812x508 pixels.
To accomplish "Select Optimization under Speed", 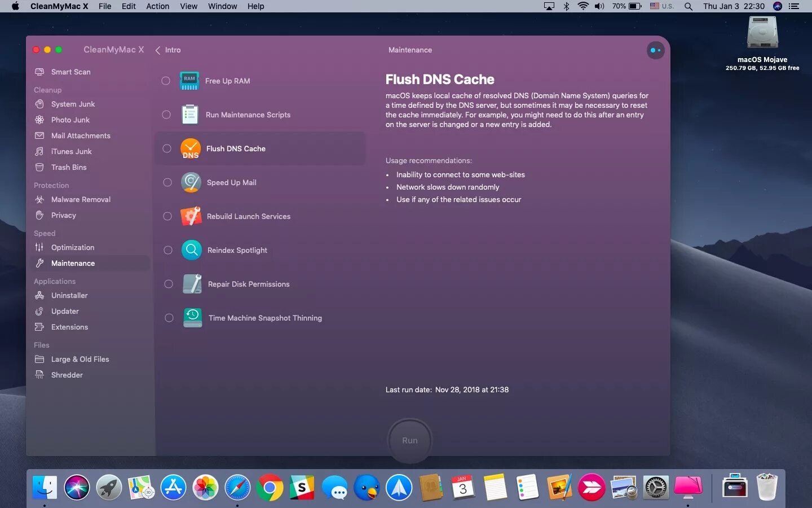I will pos(73,247).
